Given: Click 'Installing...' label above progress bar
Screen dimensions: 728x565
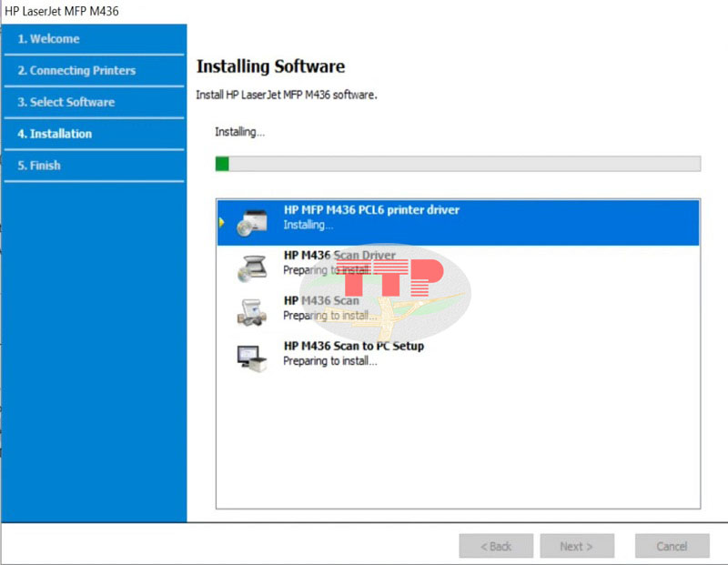Looking at the screenshot, I should click(239, 132).
